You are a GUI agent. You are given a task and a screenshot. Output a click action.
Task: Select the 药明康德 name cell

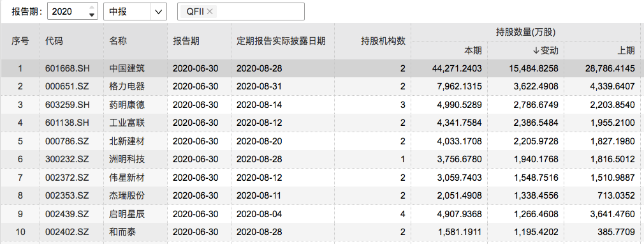[127, 105]
